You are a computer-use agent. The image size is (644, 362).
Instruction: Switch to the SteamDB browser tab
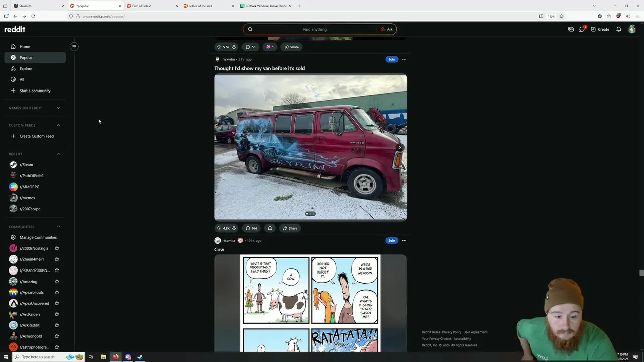point(38,6)
